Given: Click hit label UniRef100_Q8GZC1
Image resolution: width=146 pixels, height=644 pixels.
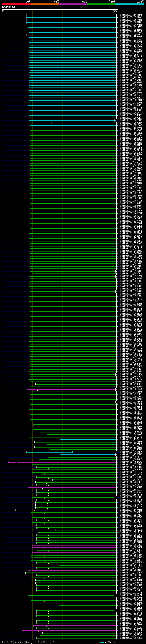Looking at the screenshot, I should [x=131, y=610].
